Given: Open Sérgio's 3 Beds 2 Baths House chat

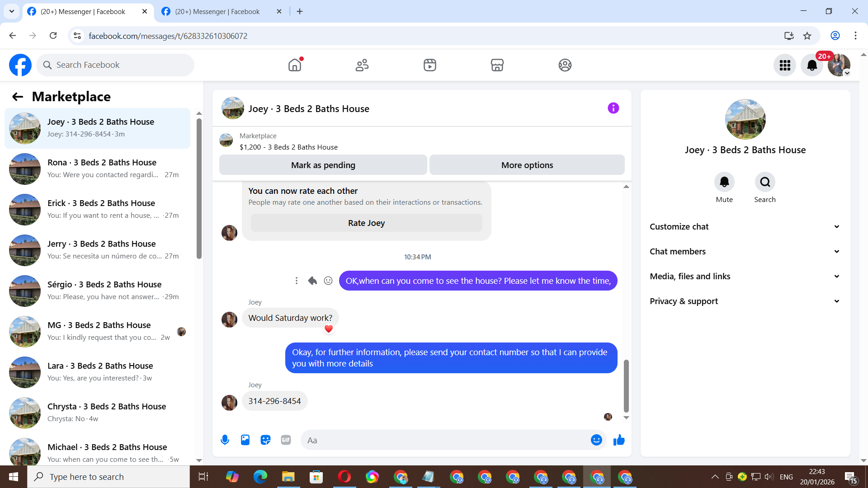Looking at the screenshot, I should [x=97, y=291].
